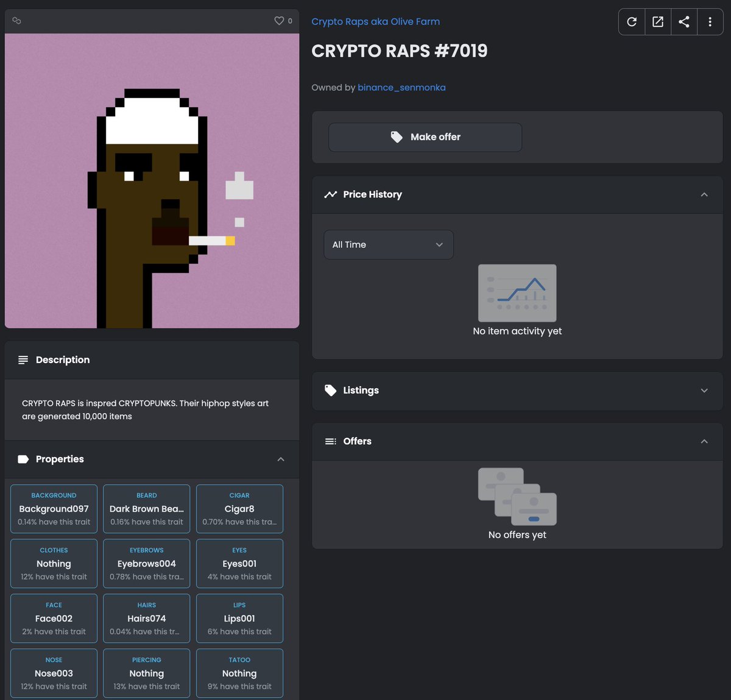The height and width of the screenshot is (700, 731).
Task: Click the No offers yet text
Action: point(517,535)
